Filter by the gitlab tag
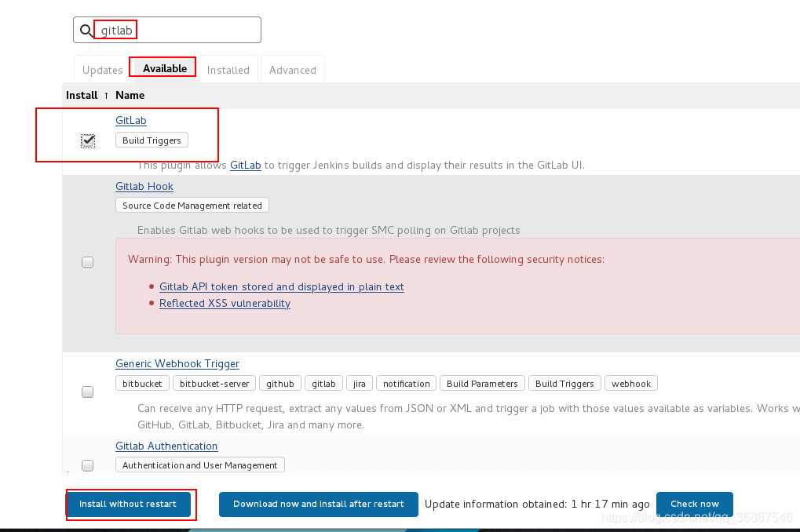Image resolution: width=800 pixels, height=532 pixels. tap(323, 384)
